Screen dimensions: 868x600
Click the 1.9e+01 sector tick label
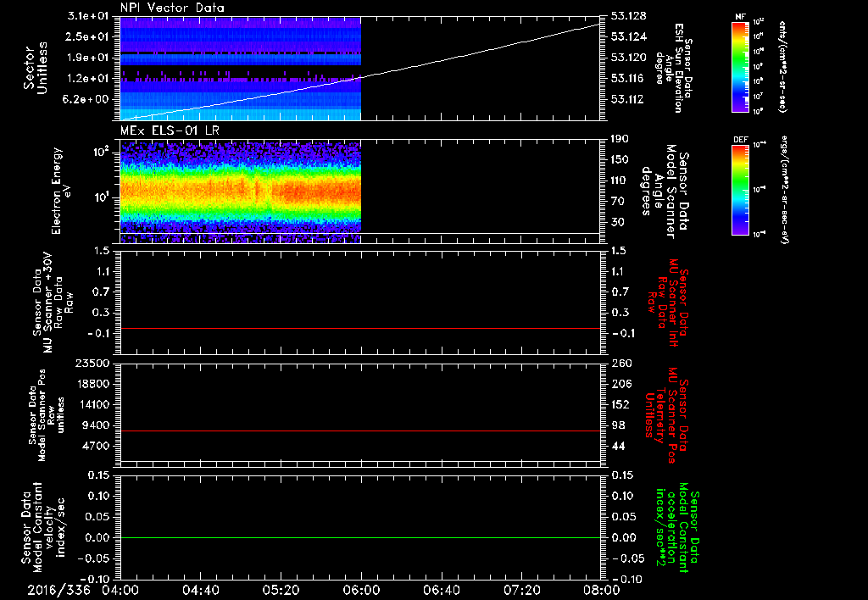pos(86,58)
